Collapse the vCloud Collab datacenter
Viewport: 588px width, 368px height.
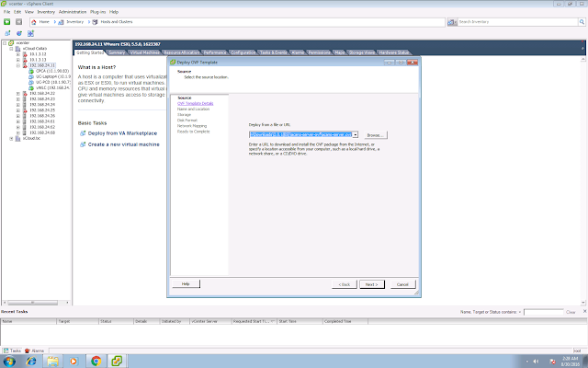(11, 49)
